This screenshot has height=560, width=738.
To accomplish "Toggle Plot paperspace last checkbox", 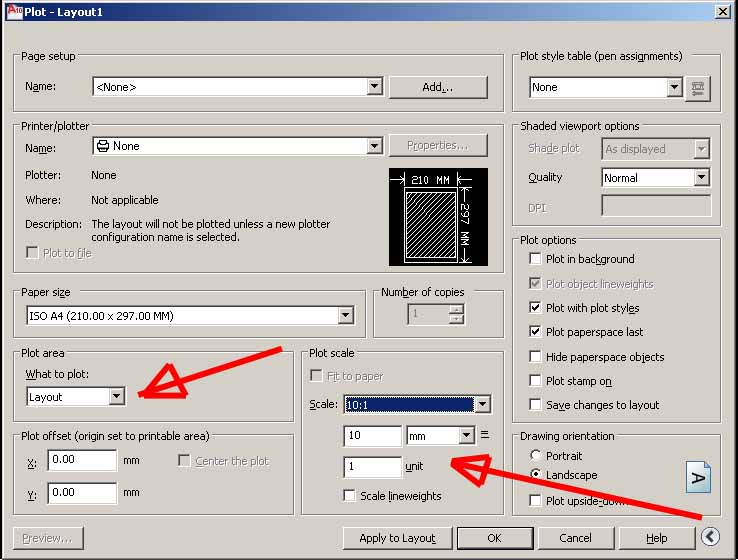I will click(536, 332).
